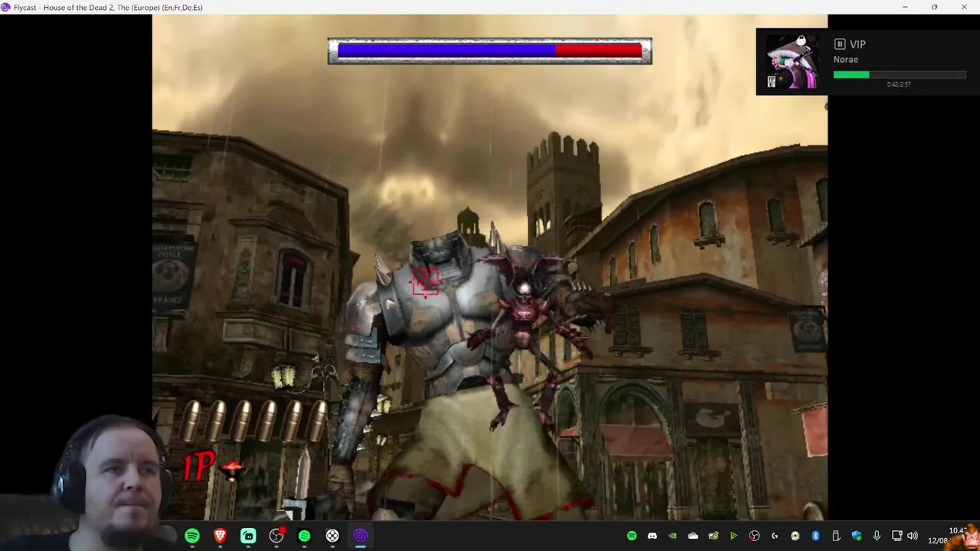This screenshot has height=551, width=980.
Task: Open volume speaker tray icon
Action: 913,536
